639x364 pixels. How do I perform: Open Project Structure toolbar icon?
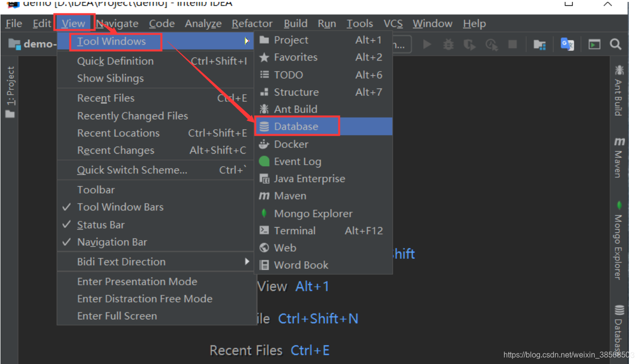click(x=540, y=45)
